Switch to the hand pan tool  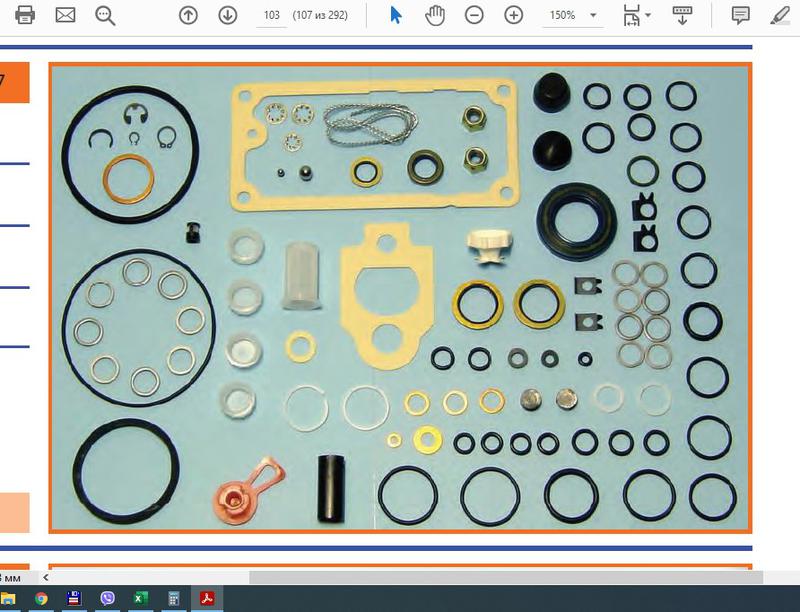tap(434, 15)
